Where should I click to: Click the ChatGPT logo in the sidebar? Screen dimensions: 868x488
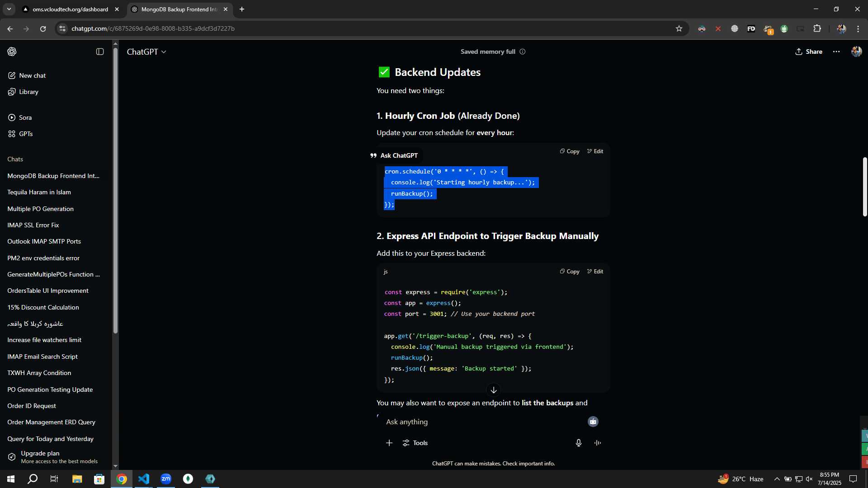click(12, 52)
